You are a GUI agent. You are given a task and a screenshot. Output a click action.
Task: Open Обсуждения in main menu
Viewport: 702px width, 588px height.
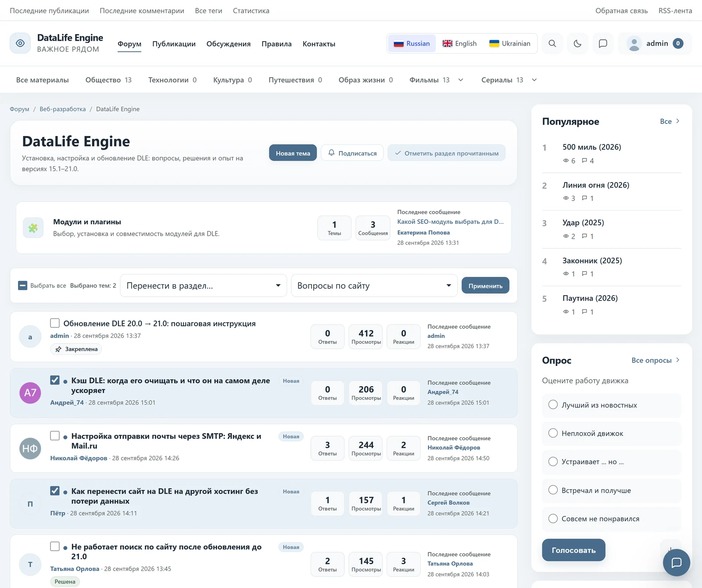point(229,44)
